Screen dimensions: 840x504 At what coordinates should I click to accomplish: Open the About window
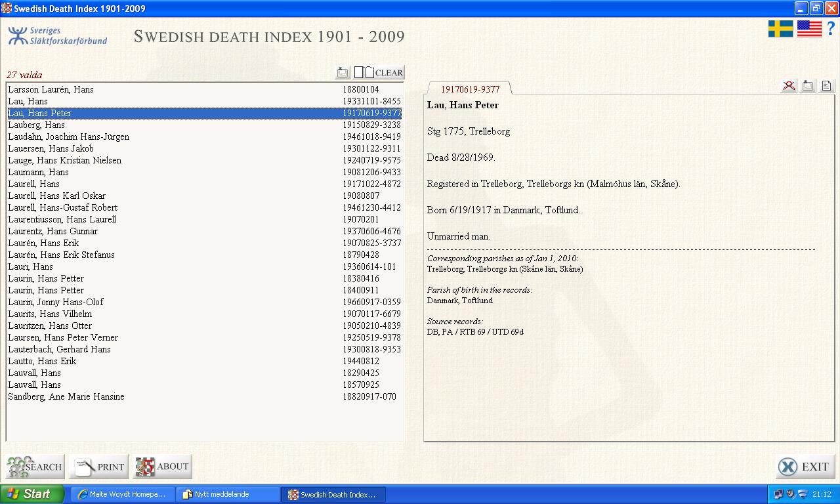(x=162, y=467)
